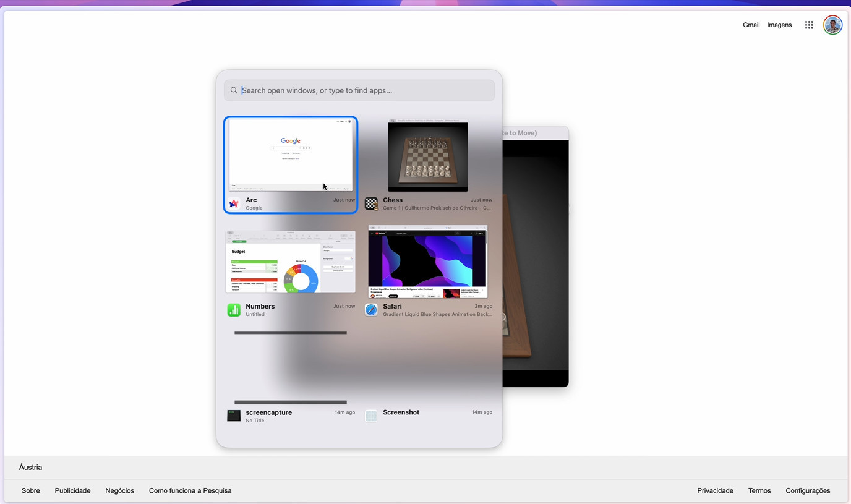The image size is (851, 504).
Task: Select the Numbers Budget spreadsheet thumbnail
Action: [x=291, y=262]
